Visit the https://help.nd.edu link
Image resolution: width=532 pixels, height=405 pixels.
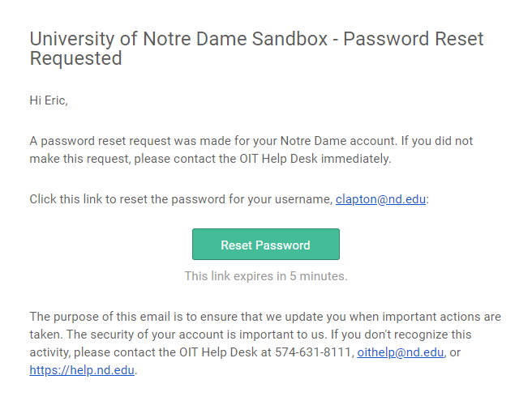coord(82,370)
